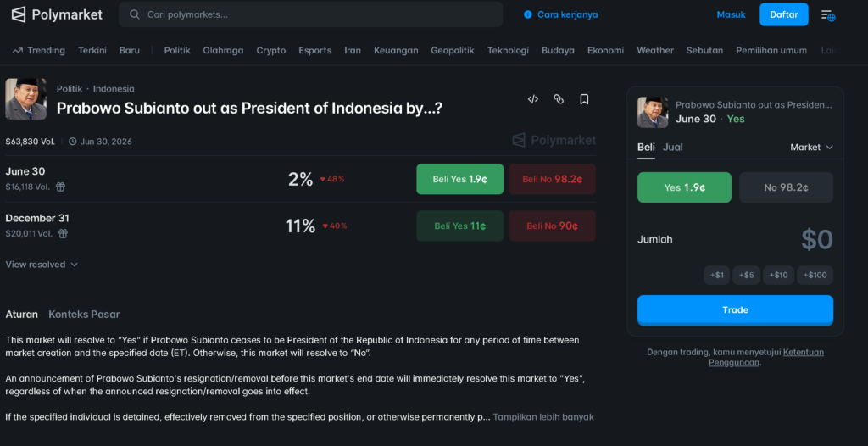Screen dimensions: 868x446
Task: Click the 2% probability for June 30
Action: click(x=301, y=179)
